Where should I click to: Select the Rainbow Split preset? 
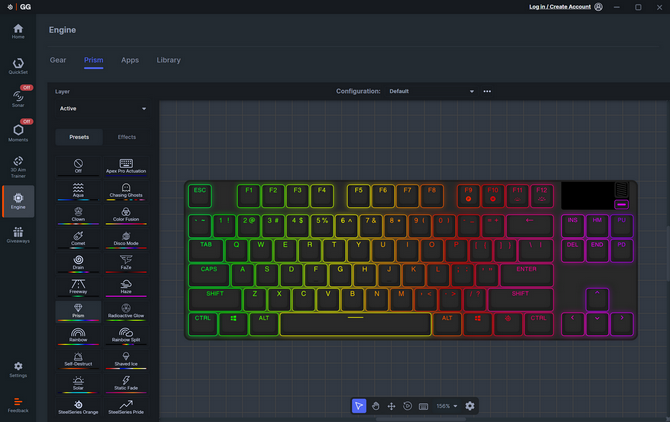[126, 335]
